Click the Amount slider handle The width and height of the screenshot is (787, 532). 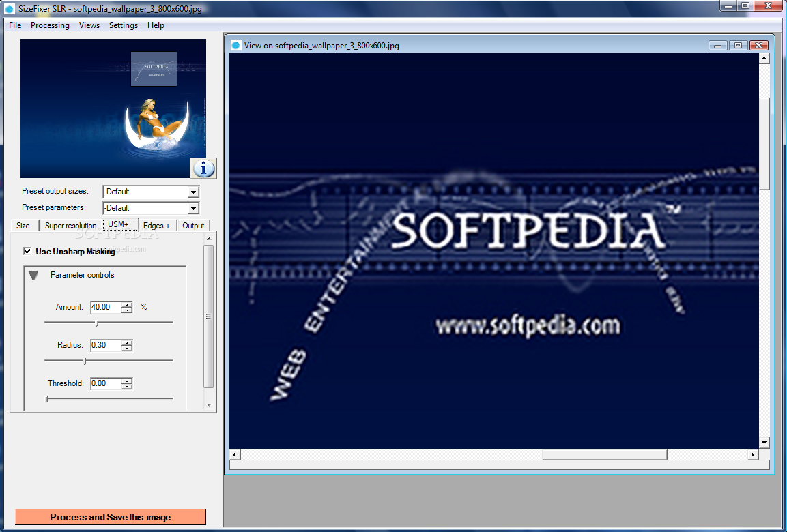(97, 323)
